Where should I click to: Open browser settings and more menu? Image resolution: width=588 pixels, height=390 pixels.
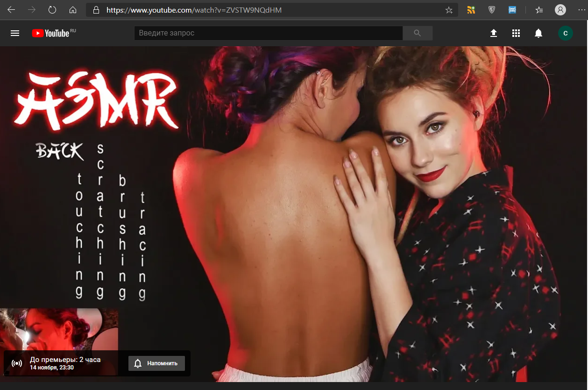pos(581,10)
